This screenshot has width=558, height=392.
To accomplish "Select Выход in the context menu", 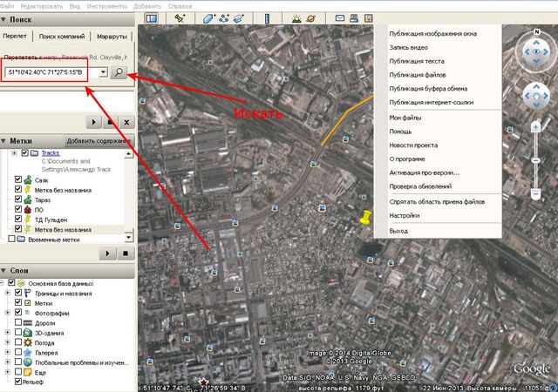I will point(398,231).
